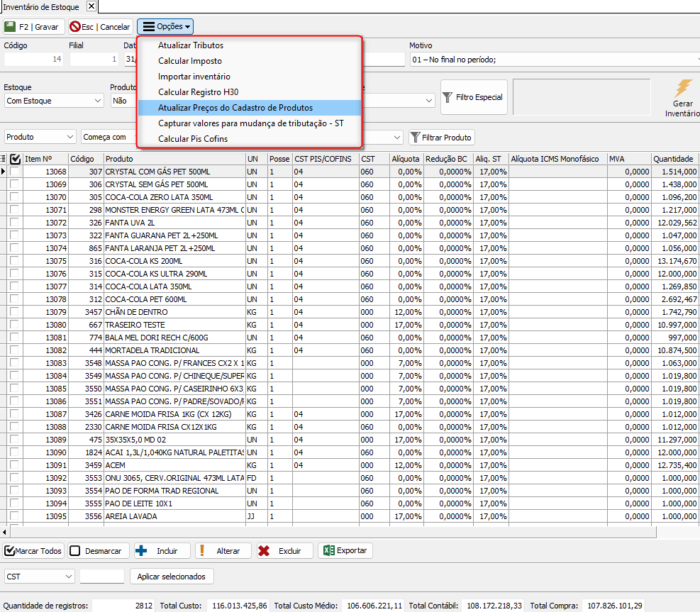
Task: Click the 'Aplicar selecionados' button
Action: [x=172, y=577]
